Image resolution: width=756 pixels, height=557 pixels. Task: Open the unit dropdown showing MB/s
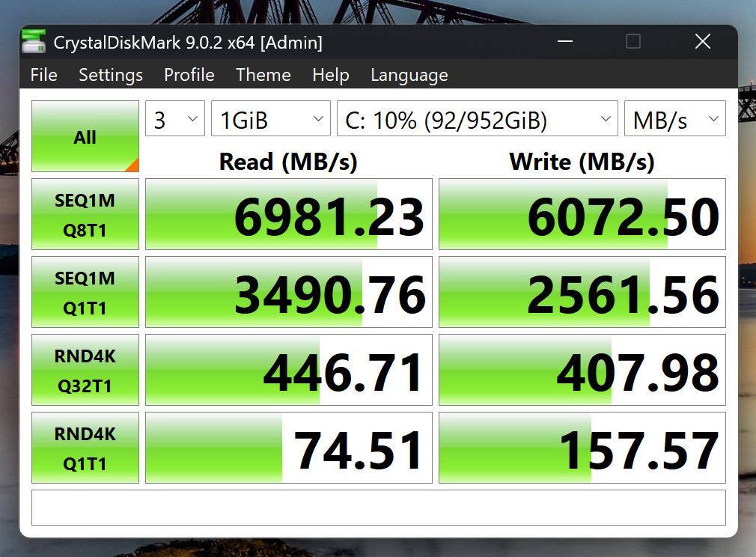(674, 118)
